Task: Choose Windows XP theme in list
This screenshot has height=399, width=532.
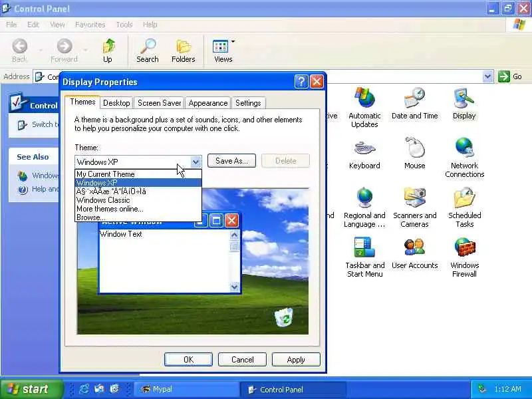Action: (x=138, y=183)
